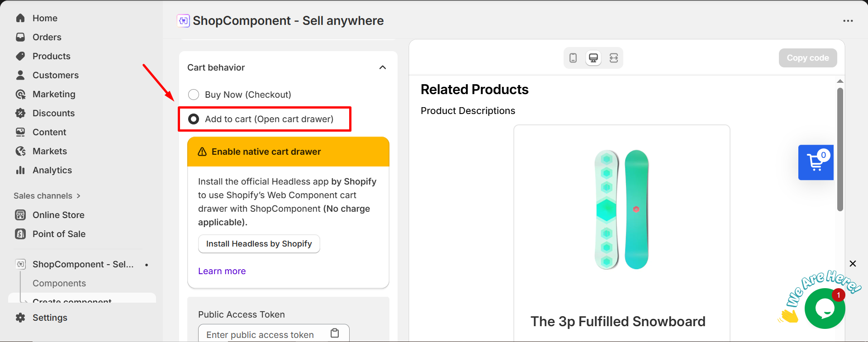Open Components sub-item under ShopComponent

tap(59, 283)
